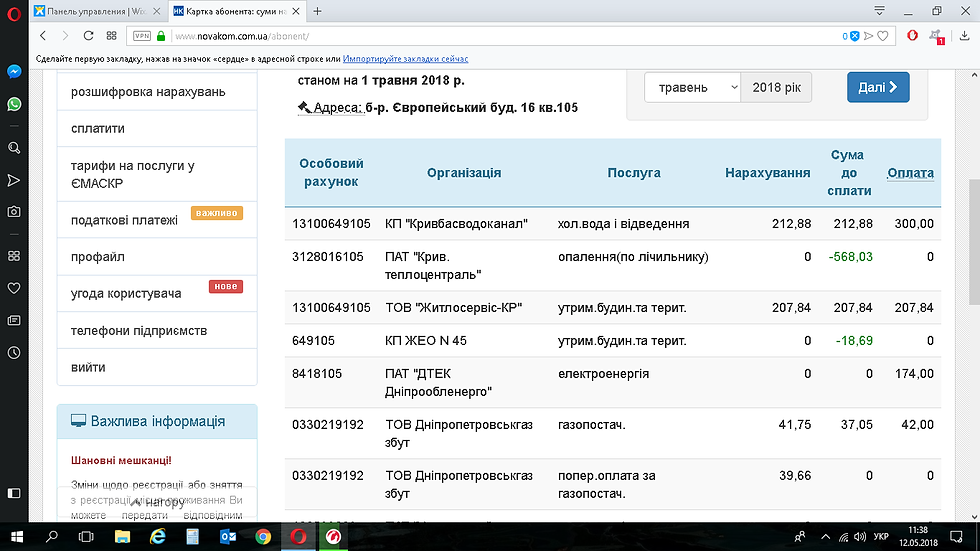Toggle the VPN badge in address bar
The height and width of the screenshot is (551, 980).
coord(142,36)
